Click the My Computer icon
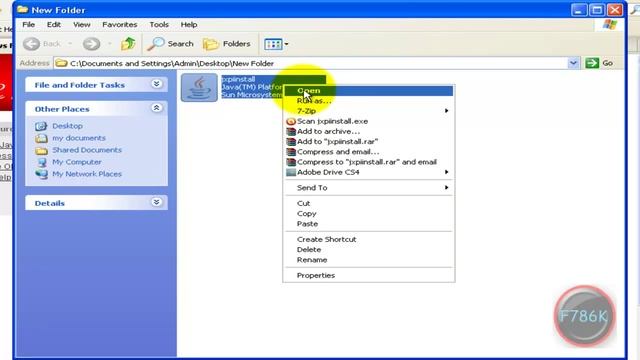This screenshot has width=640, height=360. (41, 162)
